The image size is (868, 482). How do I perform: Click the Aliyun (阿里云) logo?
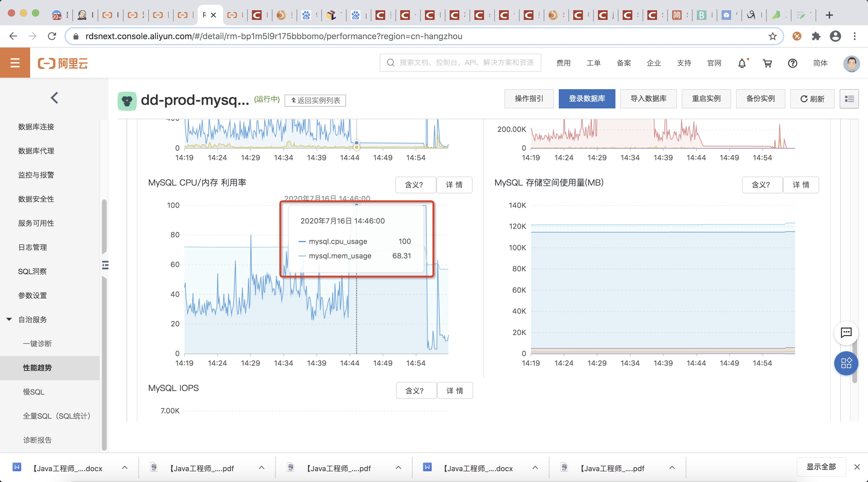coord(63,63)
